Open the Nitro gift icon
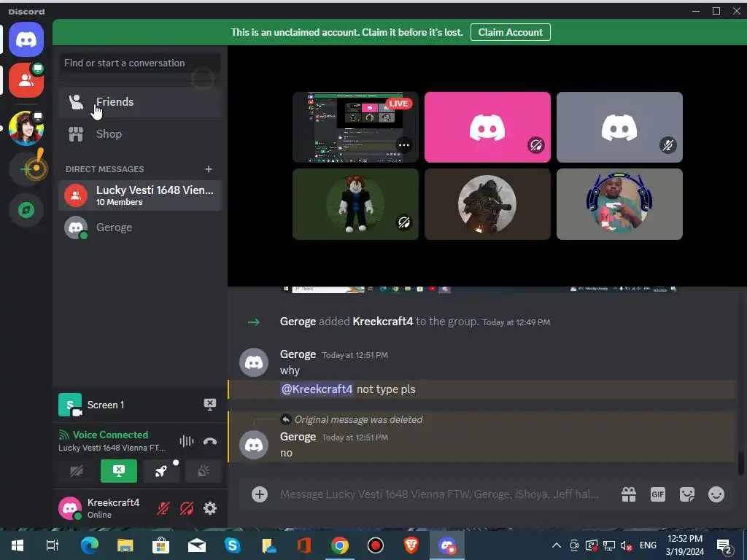This screenshot has height=560, width=747. (x=629, y=494)
